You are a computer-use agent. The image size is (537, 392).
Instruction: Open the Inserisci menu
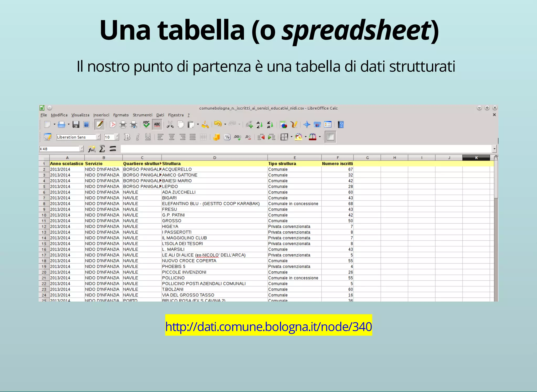coord(101,115)
